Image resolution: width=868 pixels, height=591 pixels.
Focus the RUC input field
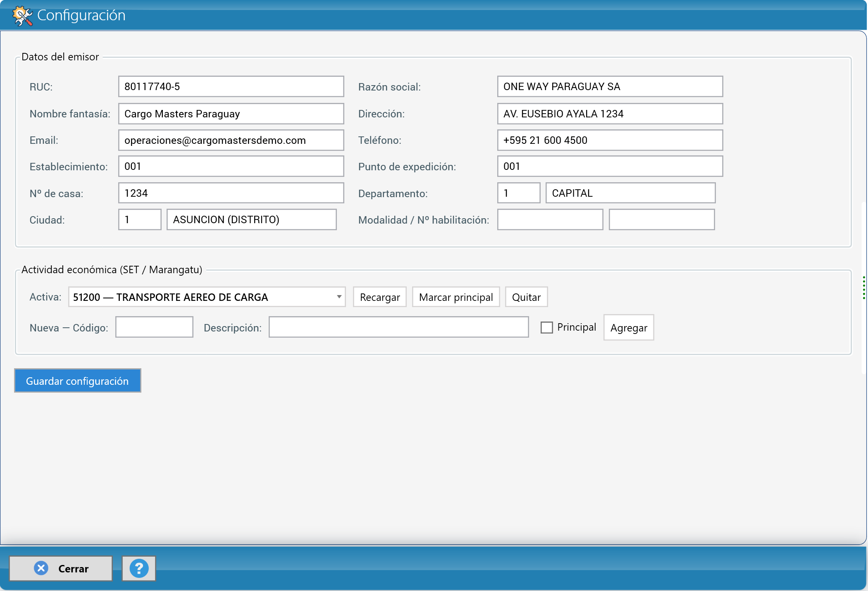pos(231,86)
